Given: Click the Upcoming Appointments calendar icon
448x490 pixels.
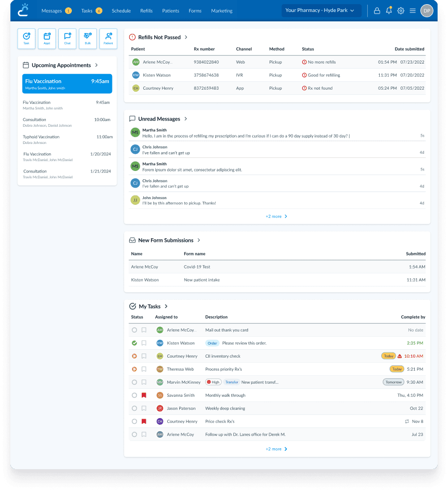Looking at the screenshot, I should coord(26,65).
